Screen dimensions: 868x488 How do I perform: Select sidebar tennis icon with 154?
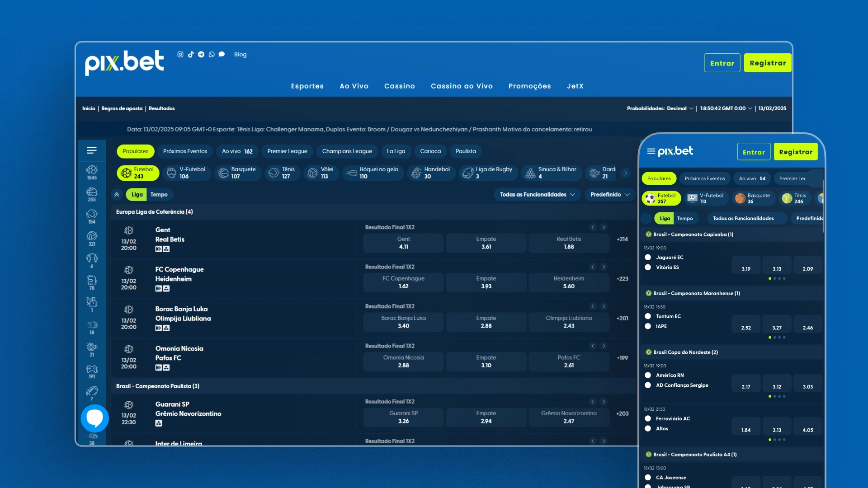pos(92,217)
